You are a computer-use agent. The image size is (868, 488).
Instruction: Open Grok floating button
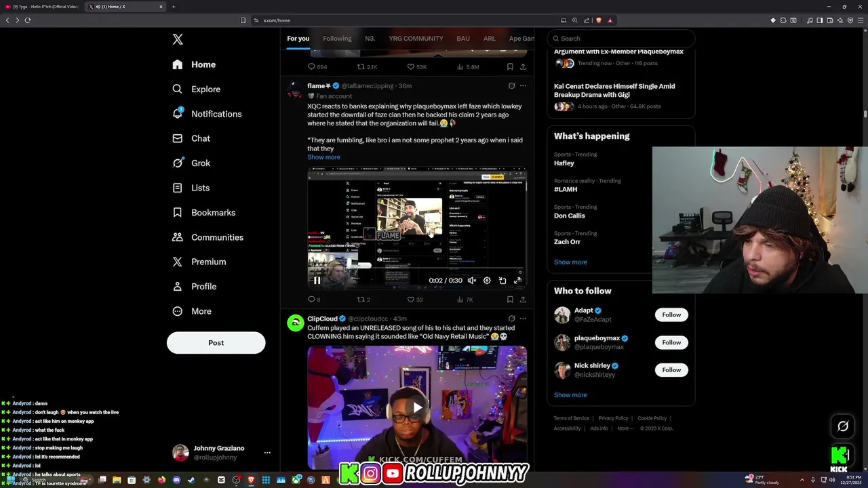843,426
